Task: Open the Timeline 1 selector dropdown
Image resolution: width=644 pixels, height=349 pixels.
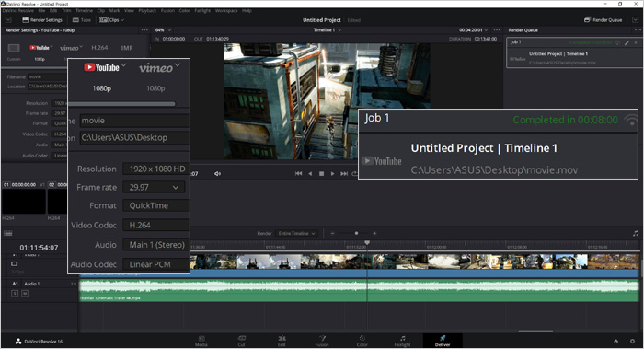Action: point(328,30)
